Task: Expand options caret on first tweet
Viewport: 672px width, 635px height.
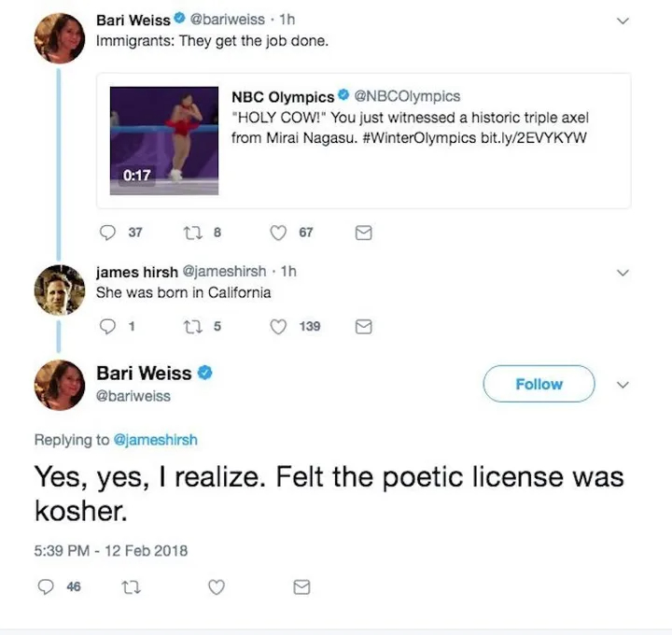Action: tap(623, 21)
